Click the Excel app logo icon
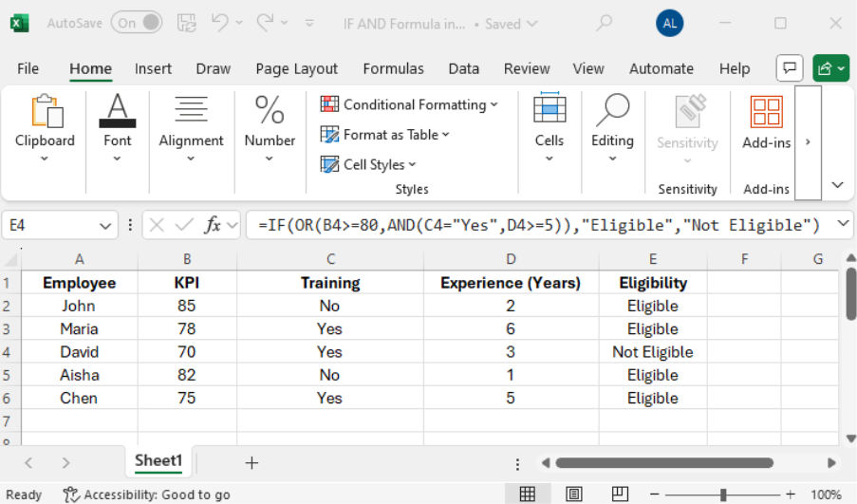The height and width of the screenshot is (504, 857). (20, 24)
